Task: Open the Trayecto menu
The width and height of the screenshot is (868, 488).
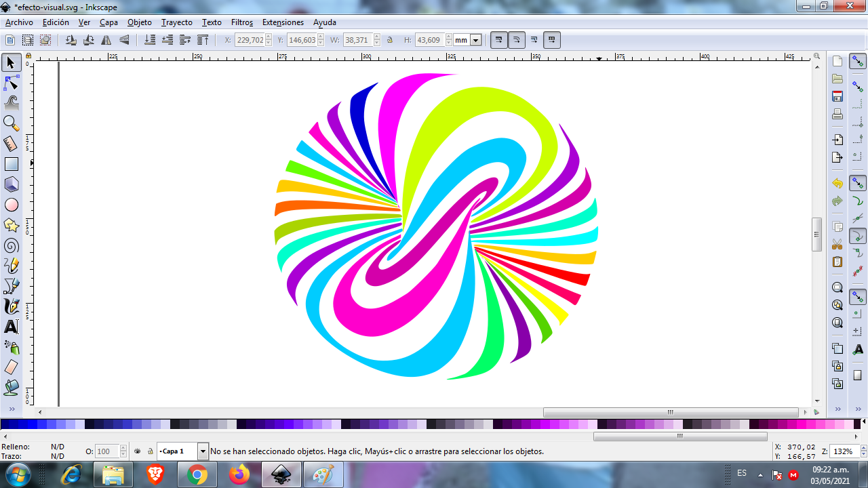Action: click(177, 22)
